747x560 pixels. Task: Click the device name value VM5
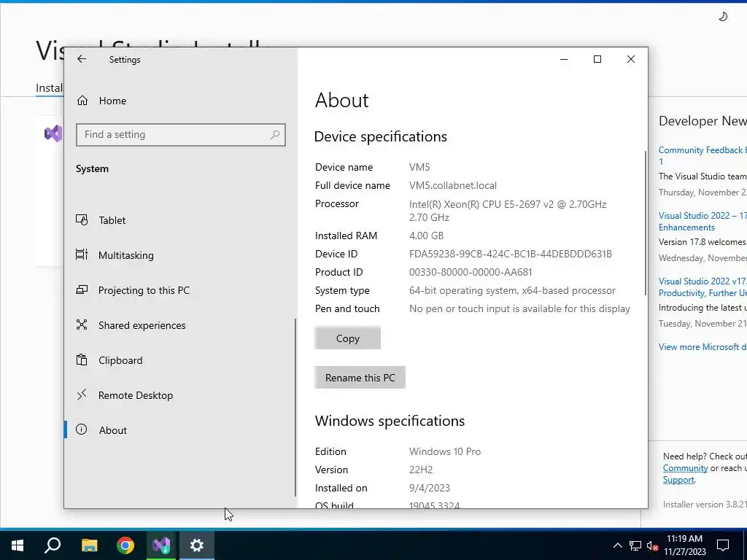pyautogui.click(x=419, y=167)
